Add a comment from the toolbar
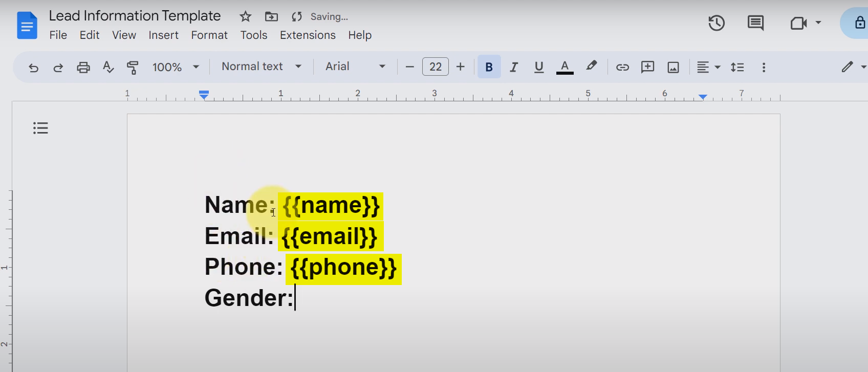 (647, 67)
